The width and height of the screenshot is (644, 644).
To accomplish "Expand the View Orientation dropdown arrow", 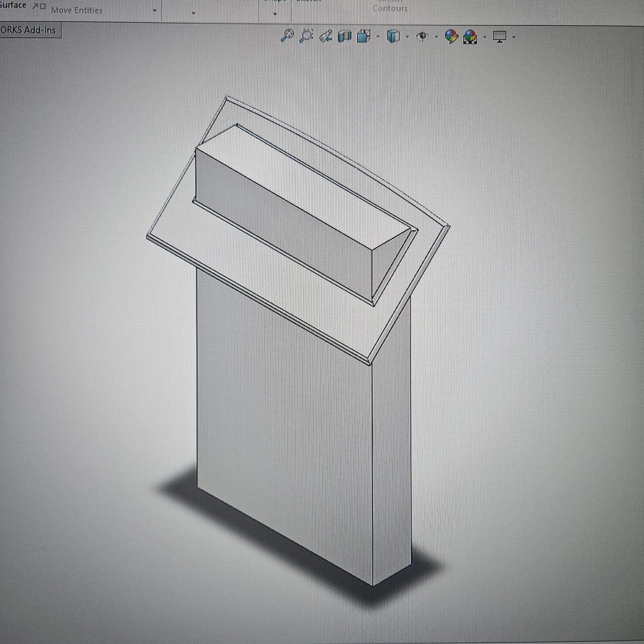I will click(378, 37).
